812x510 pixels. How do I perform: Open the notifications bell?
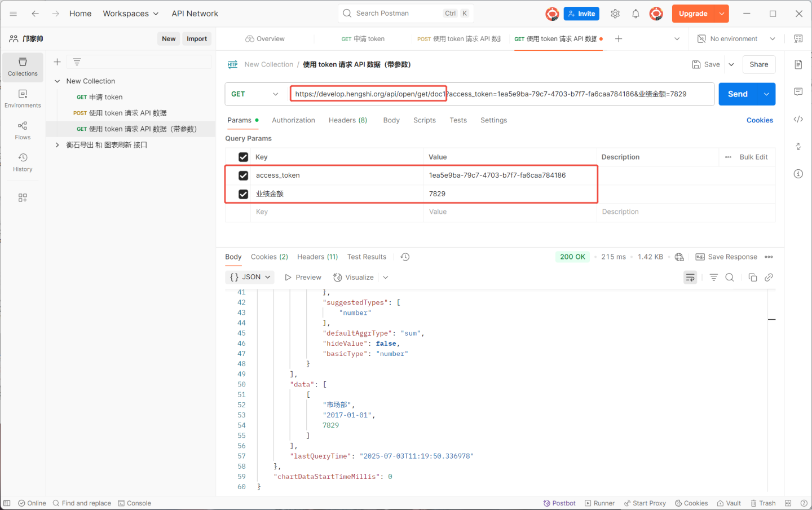tap(636, 14)
